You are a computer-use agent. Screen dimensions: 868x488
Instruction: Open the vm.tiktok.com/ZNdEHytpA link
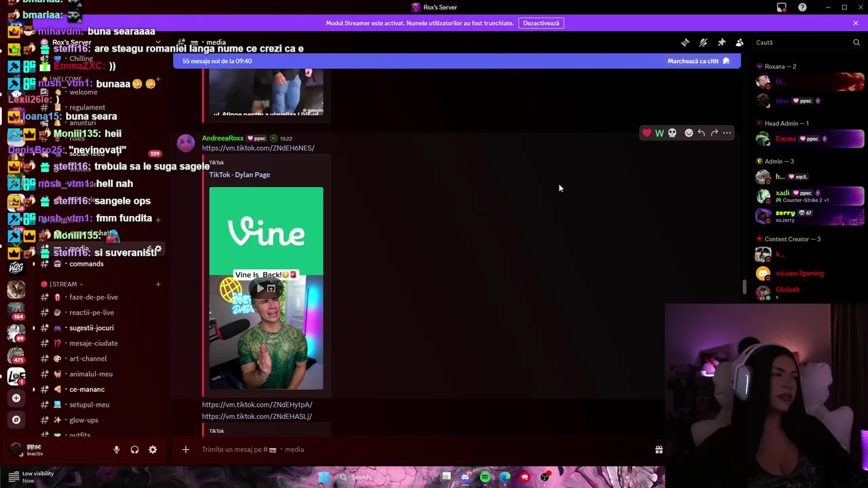(x=257, y=405)
